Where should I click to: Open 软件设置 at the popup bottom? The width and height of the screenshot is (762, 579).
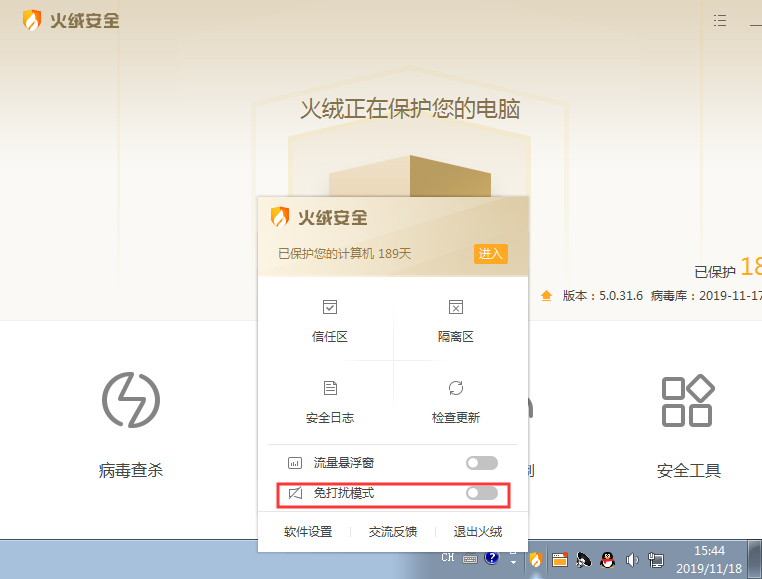tap(308, 532)
